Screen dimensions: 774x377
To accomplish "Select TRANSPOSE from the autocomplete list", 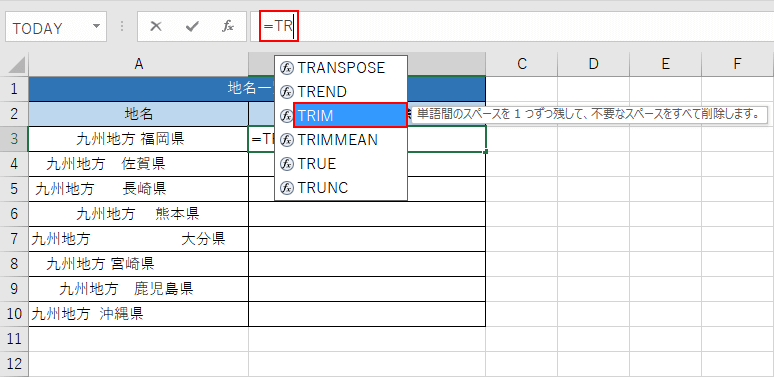I will click(341, 68).
